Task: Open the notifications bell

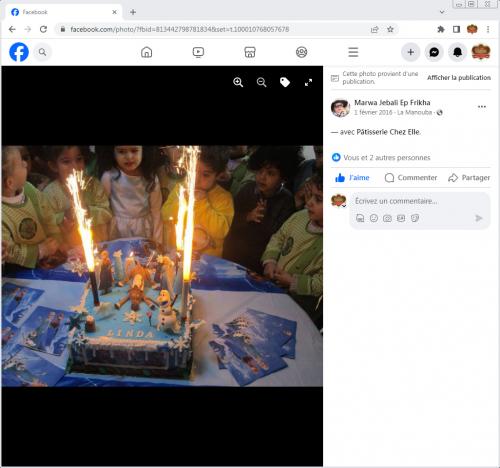Action: click(457, 52)
